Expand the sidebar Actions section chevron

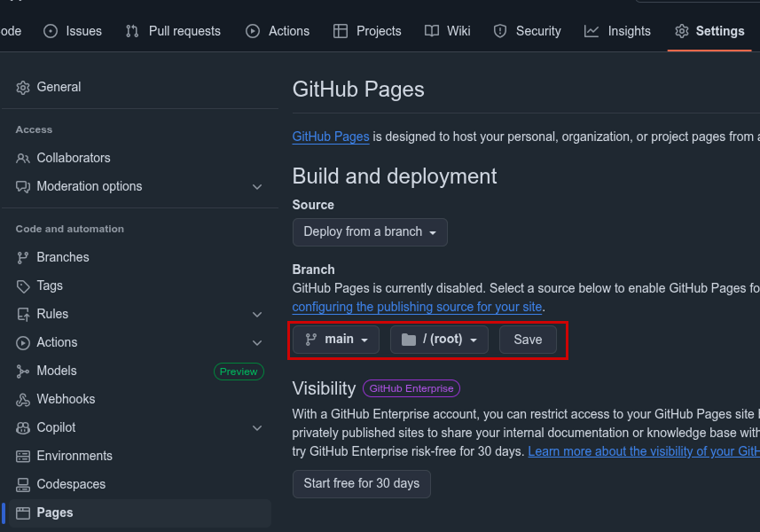tap(257, 343)
